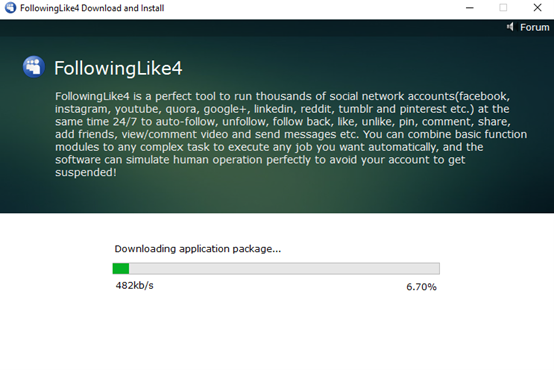
Task: Click the 482kb/s download speed label
Action: [x=135, y=286]
